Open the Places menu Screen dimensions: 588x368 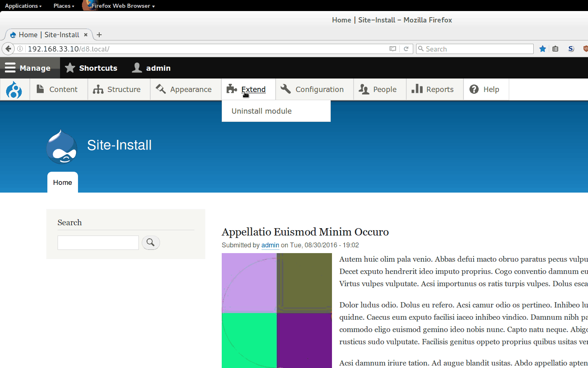[x=62, y=6]
